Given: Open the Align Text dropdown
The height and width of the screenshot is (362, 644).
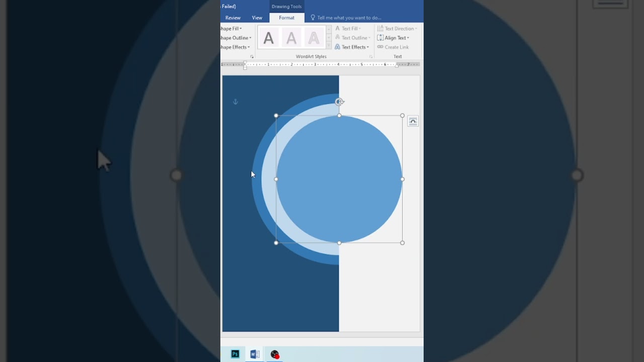Looking at the screenshot, I should tap(393, 38).
